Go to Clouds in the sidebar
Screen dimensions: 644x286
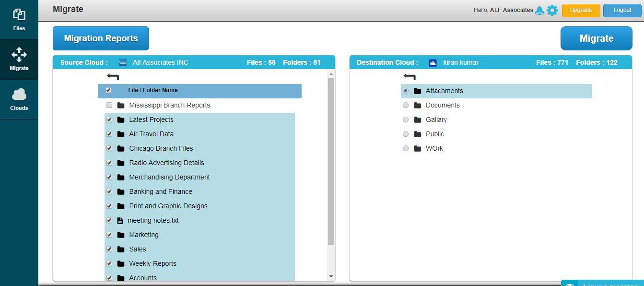click(19, 99)
